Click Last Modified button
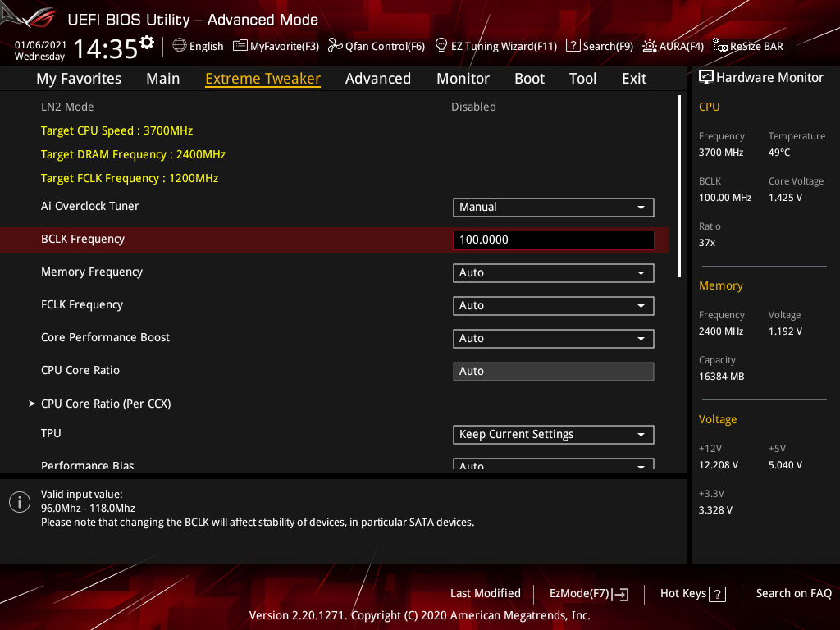 tap(486, 594)
